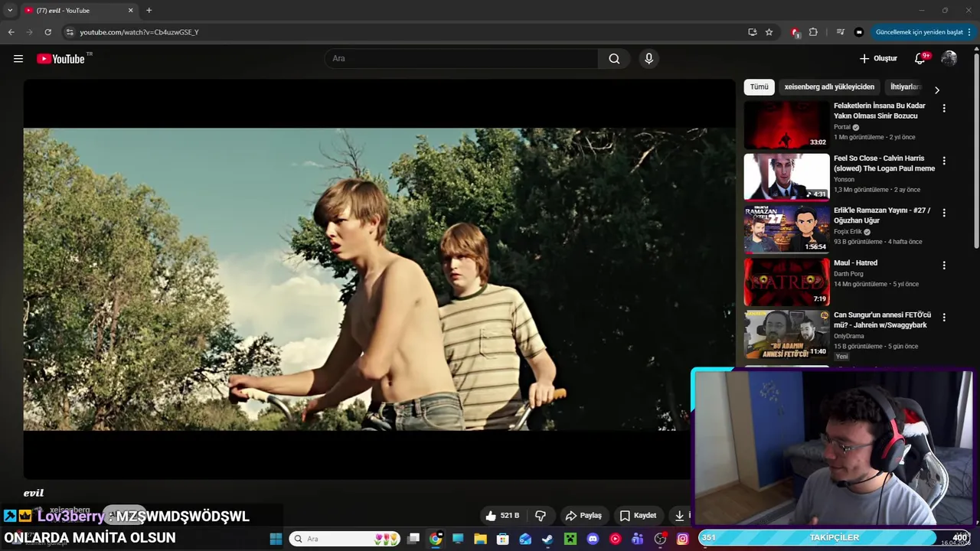Open options for Erlik'le Ramazan Yayını video
The width and height of the screenshot is (980, 551).
(x=944, y=213)
